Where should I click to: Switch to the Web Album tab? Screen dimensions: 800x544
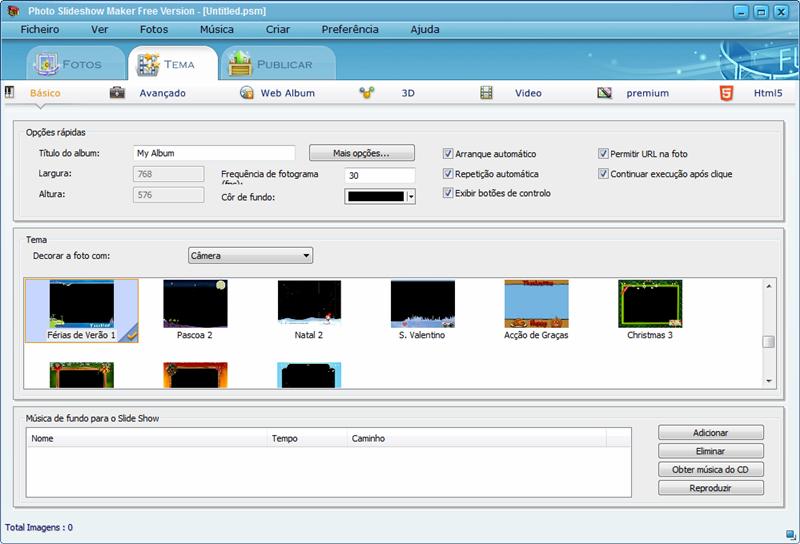coord(288,93)
